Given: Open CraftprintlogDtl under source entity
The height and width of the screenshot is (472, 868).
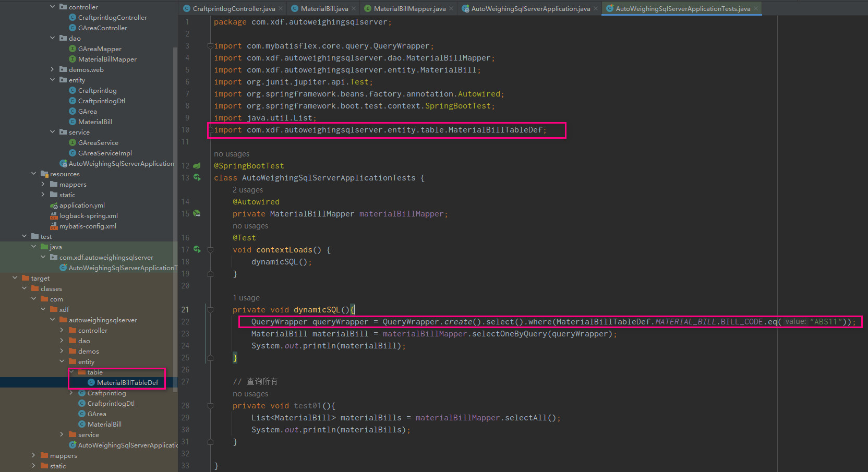Looking at the screenshot, I should (x=101, y=101).
